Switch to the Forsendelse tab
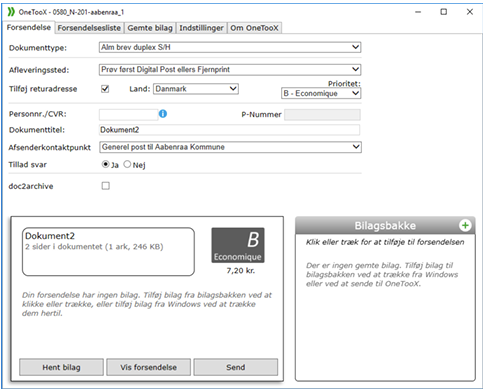This screenshot has width=486, height=389. click(x=29, y=27)
